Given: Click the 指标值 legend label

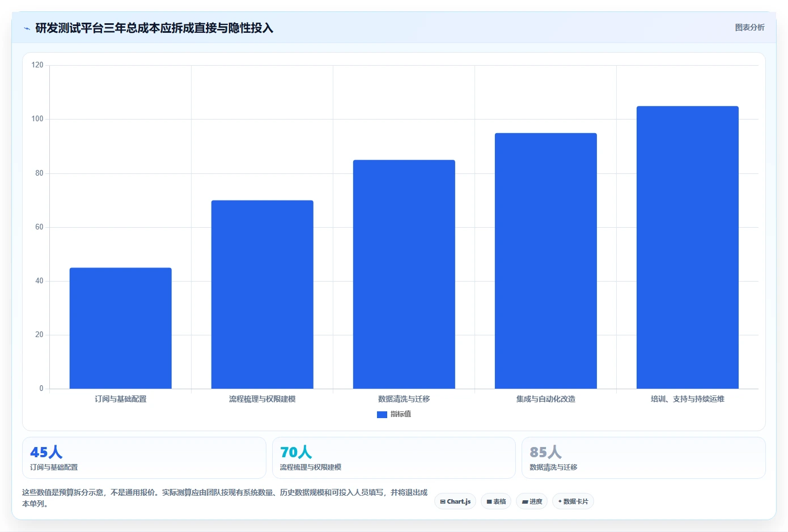Looking at the screenshot, I should [401, 415].
